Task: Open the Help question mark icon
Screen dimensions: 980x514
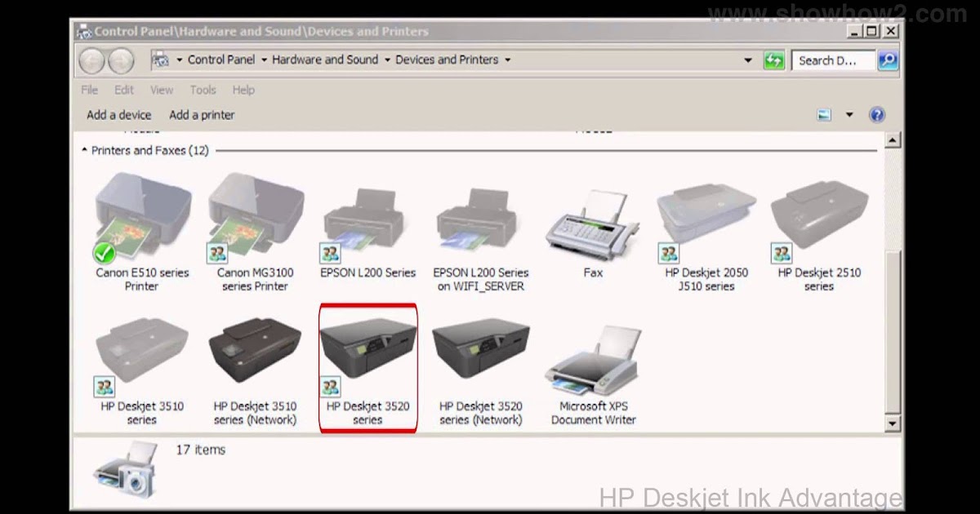Action: [x=876, y=114]
